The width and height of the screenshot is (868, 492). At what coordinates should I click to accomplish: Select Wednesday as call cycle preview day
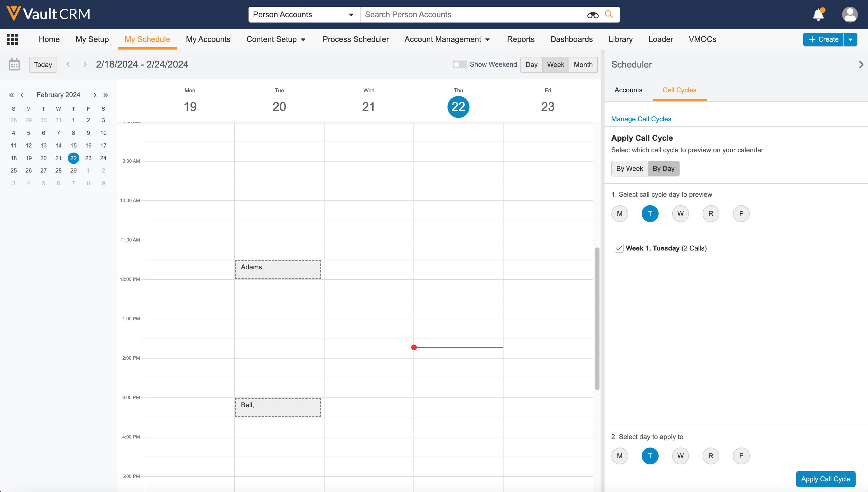680,214
